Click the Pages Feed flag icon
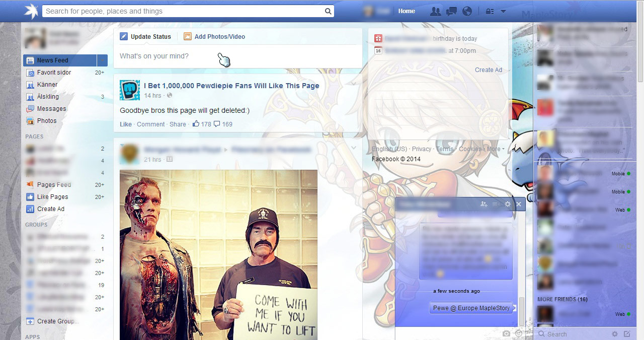This screenshot has width=644, height=340. [x=30, y=185]
